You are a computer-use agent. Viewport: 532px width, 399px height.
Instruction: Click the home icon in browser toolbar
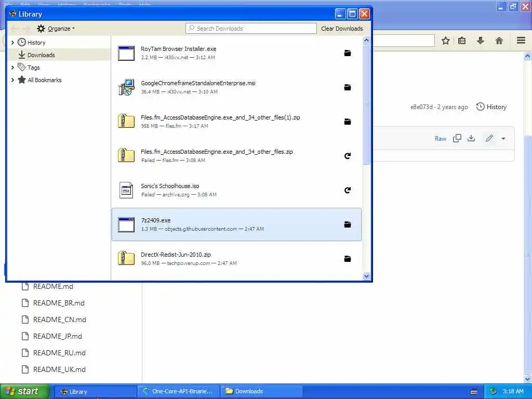[x=499, y=41]
